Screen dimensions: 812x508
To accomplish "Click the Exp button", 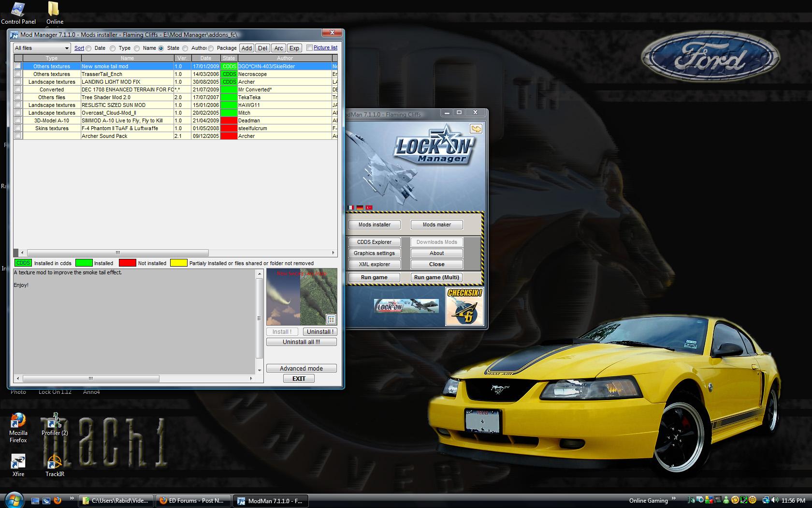I will (294, 48).
